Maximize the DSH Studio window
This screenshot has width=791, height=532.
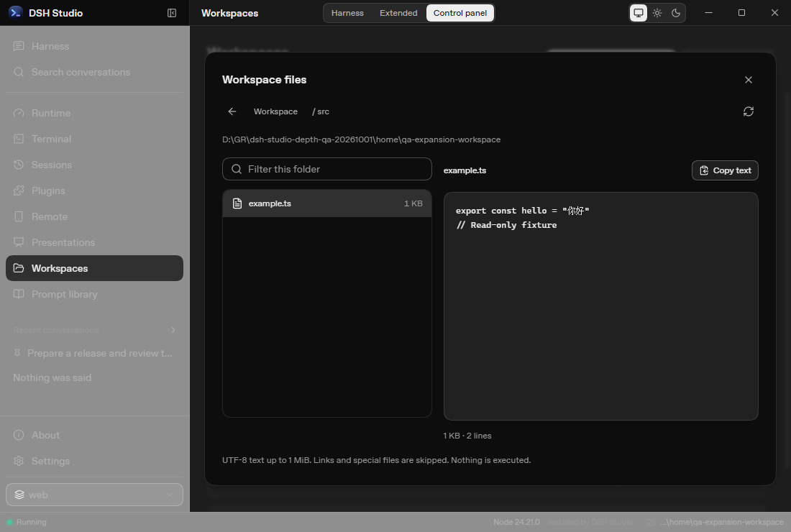point(741,13)
